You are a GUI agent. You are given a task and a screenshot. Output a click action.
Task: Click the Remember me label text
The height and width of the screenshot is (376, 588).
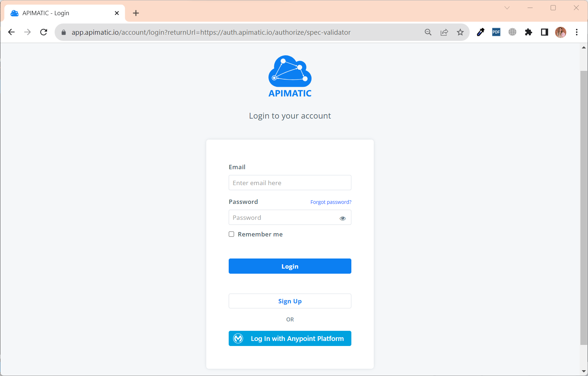click(x=260, y=234)
